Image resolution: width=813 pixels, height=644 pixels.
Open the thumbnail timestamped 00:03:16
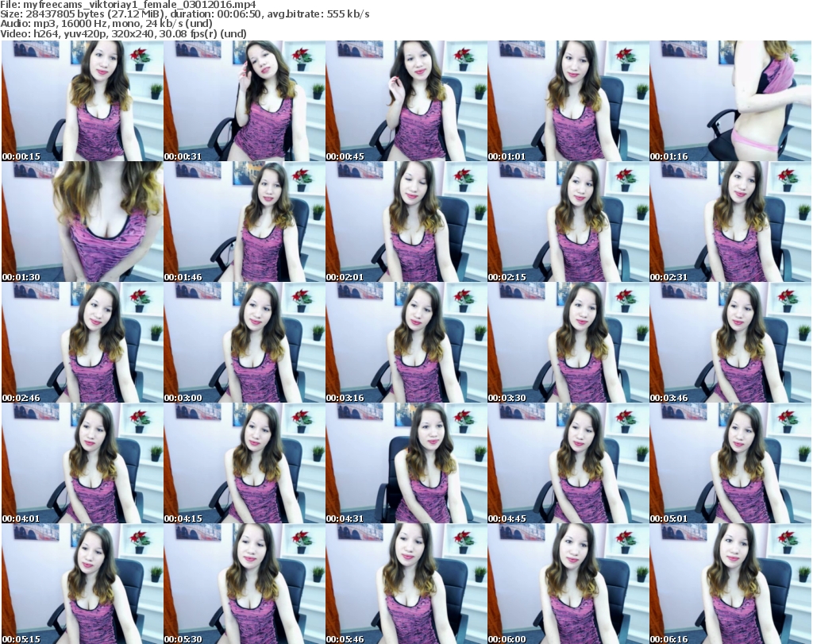pyautogui.click(x=406, y=343)
